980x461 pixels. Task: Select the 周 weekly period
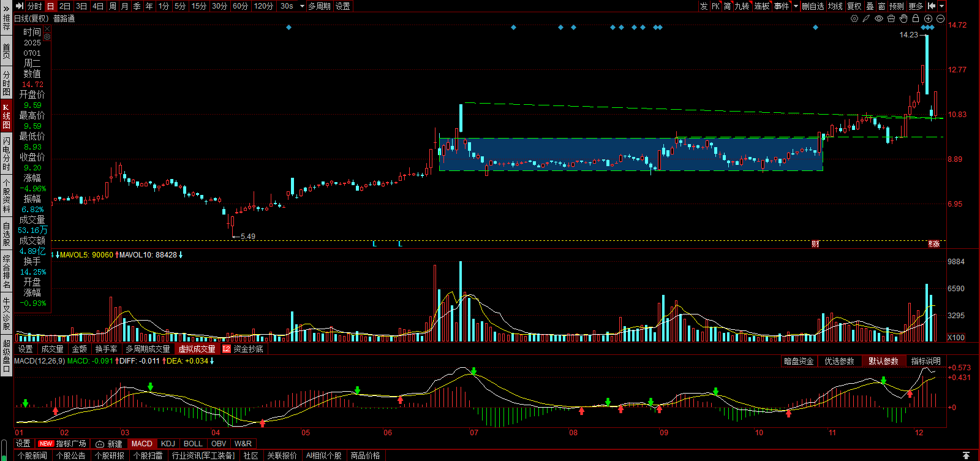[x=113, y=6]
